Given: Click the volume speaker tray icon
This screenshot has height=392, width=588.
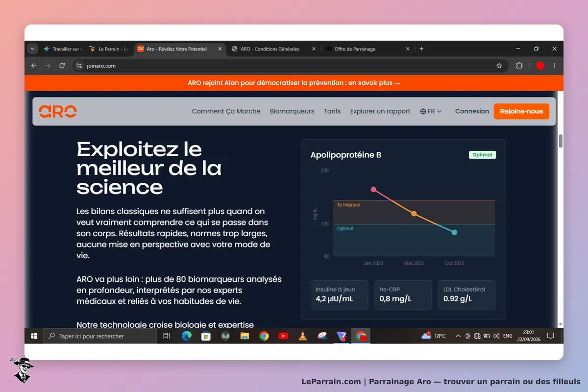Looking at the screenshot, I should pyautogui.click(x=496, y=336).
